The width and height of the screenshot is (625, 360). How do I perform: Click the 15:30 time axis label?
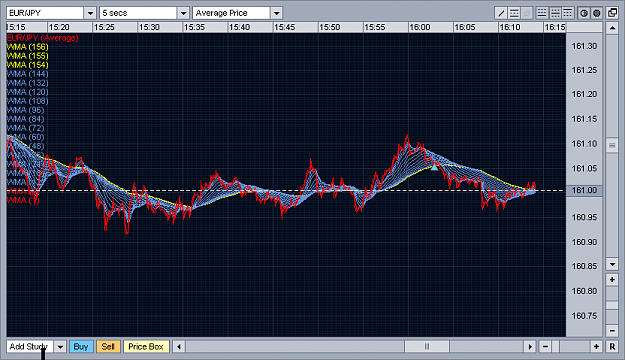tap(149, 27)
